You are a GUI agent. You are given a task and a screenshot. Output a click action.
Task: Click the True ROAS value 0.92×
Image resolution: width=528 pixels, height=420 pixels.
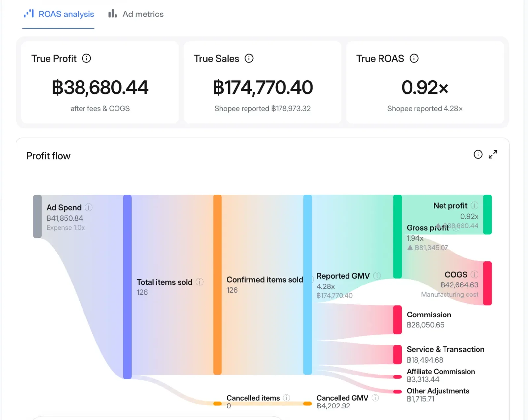pyautogui.click(x=425, y=87)
